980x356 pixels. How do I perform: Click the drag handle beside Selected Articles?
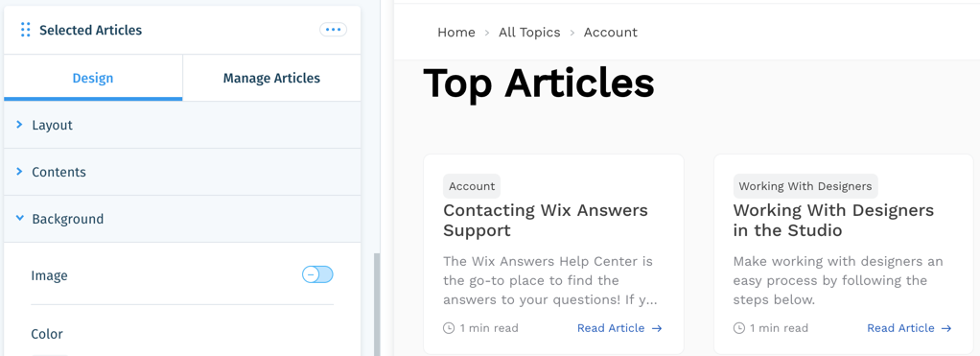point(25,30)
